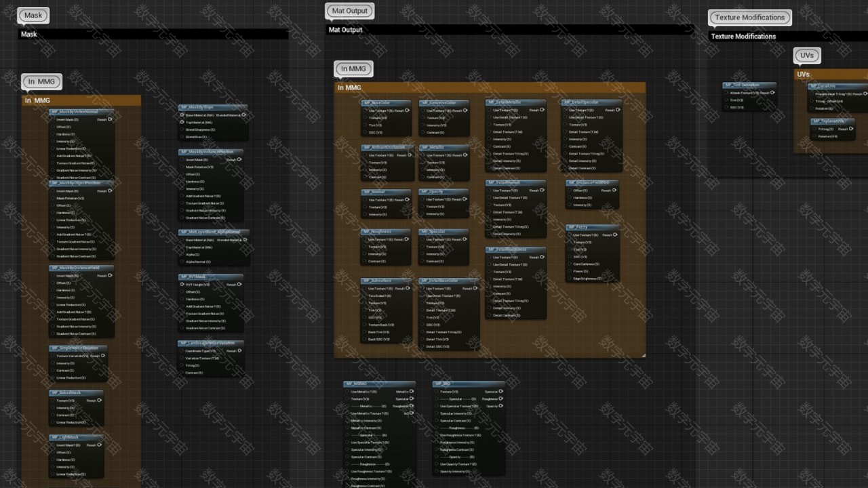Click resize handle of Mat Output's In MMG box

tap(642, 354)
